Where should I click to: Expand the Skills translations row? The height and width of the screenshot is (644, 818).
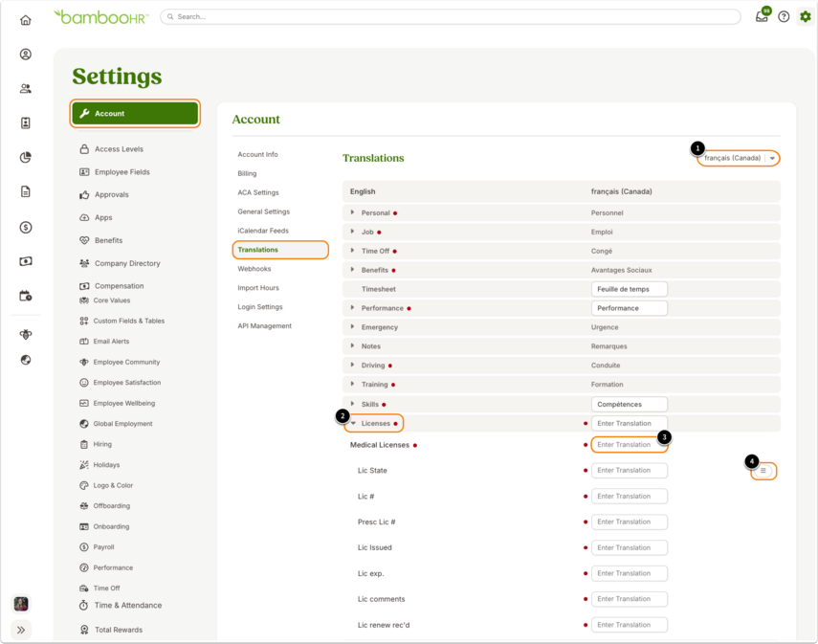coord(353,404)
